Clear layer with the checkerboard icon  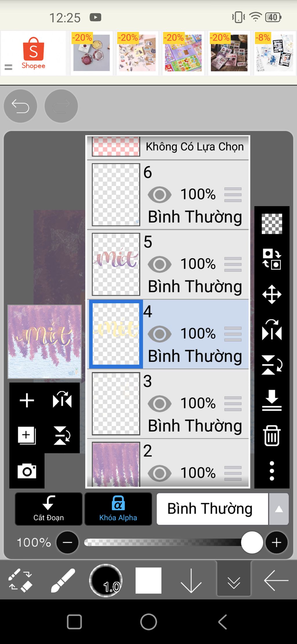pos(272,224)
